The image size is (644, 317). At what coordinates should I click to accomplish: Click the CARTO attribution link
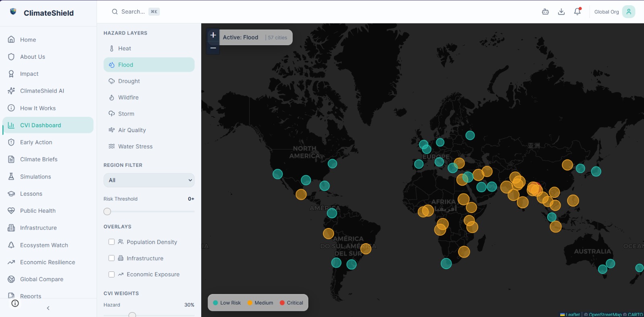coord(635,315)
